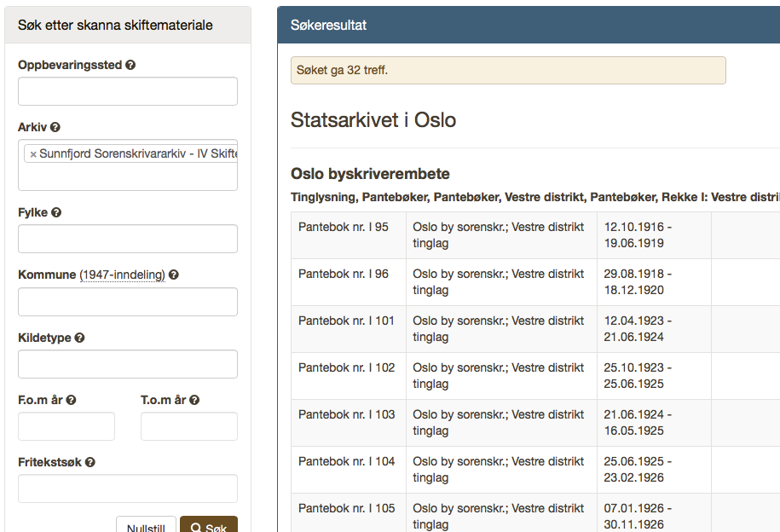The width and height of the screenshot is (780, 532).
Task: Click the Oslo byskriverembete heading
Action: pyautogui.click(x=370, y=174)
